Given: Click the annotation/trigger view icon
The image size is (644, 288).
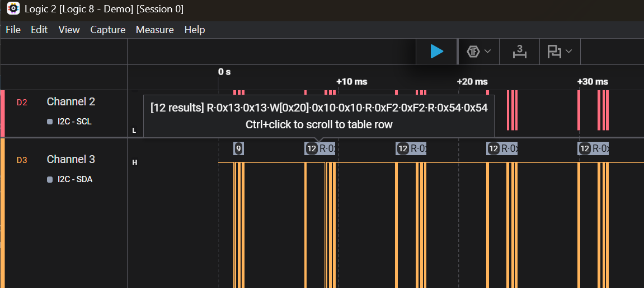Looking at the screenshot, I should (554, 52).
